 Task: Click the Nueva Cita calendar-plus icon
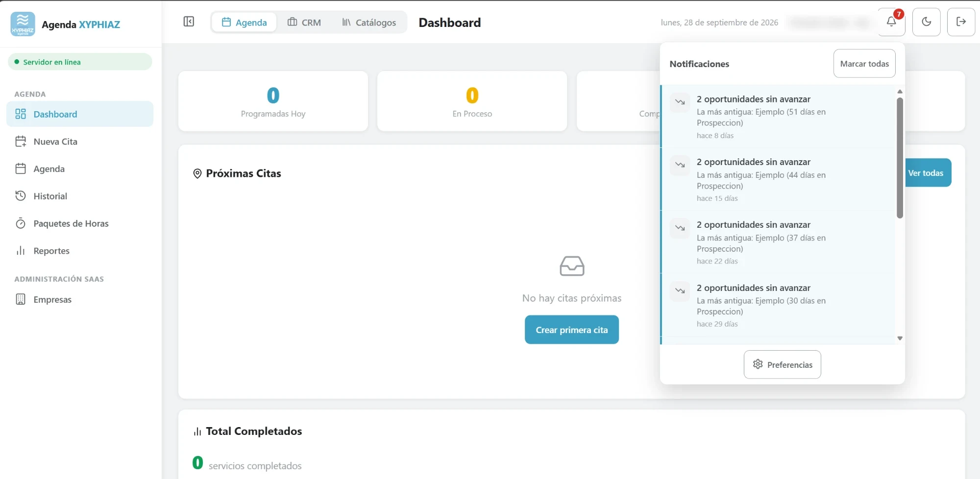point(21,142)
